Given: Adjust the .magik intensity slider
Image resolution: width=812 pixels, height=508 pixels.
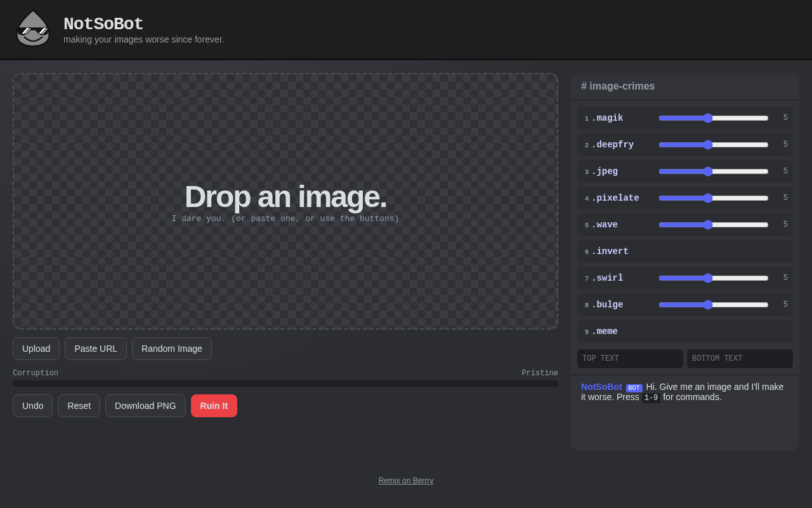Looking at the screenshot, I should click(714, 118).
